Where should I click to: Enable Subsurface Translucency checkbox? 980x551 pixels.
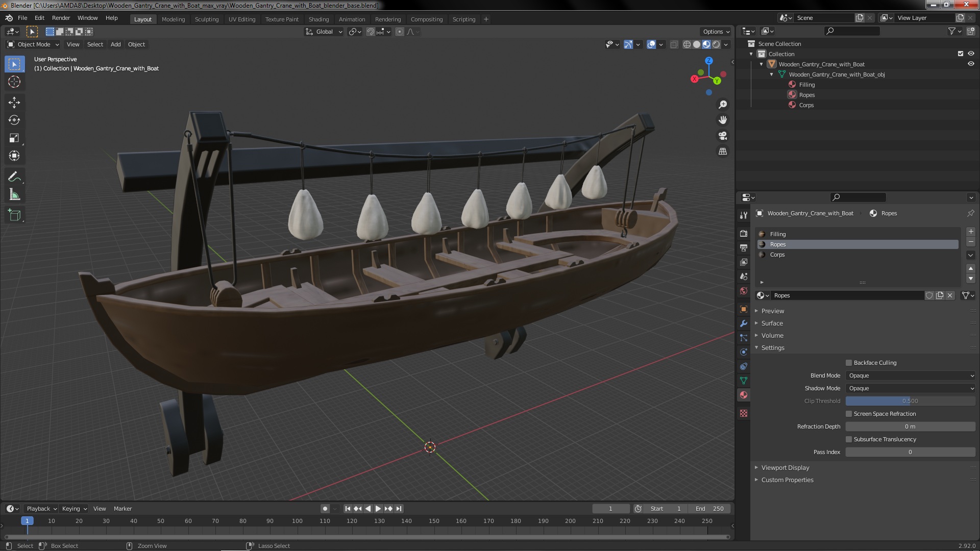(x=849, y=439)
